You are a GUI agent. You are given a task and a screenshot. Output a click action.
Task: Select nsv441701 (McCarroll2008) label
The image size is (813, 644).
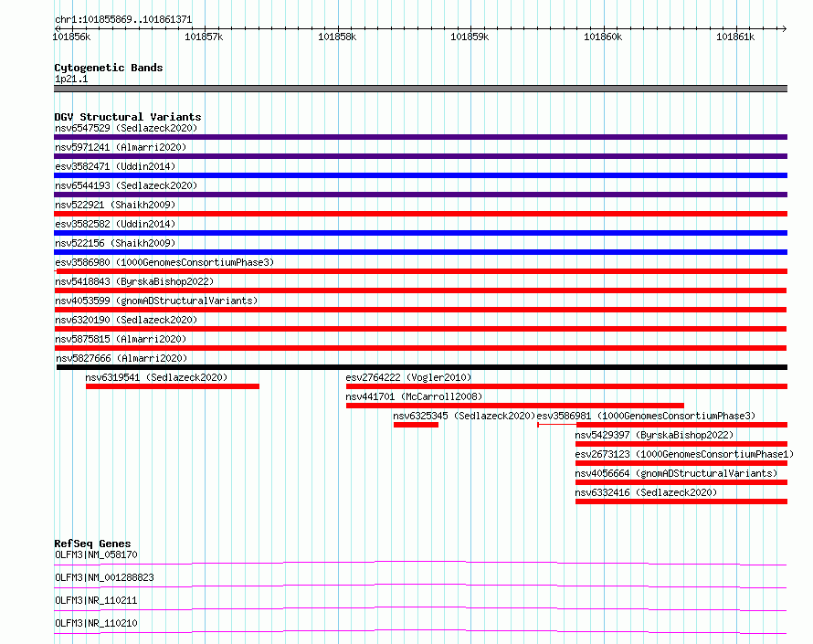tap(414, 396)
